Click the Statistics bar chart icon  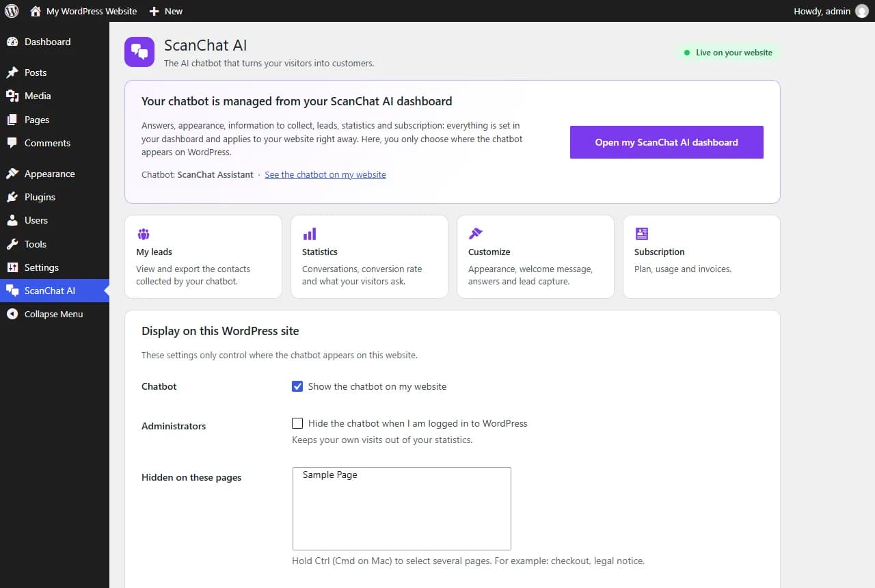point(309,234)
